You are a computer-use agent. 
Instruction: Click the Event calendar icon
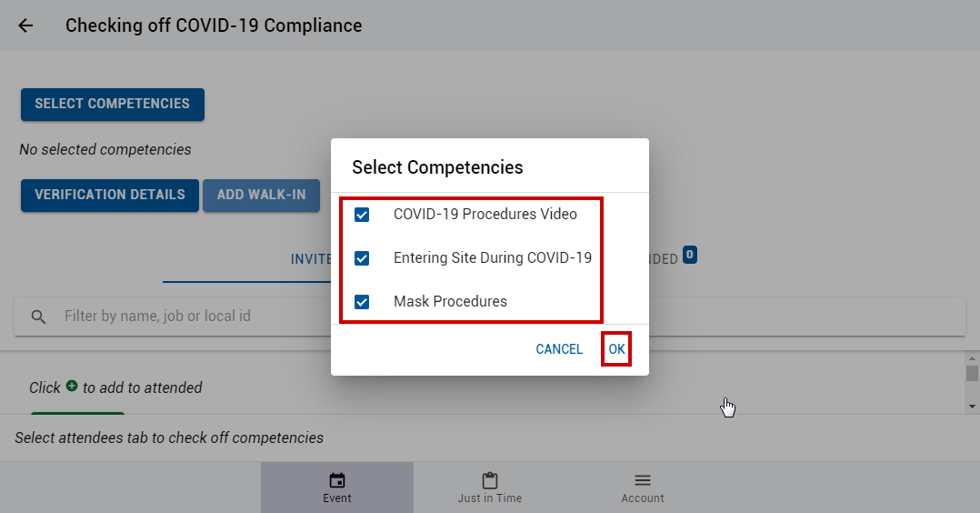point(337,480)
